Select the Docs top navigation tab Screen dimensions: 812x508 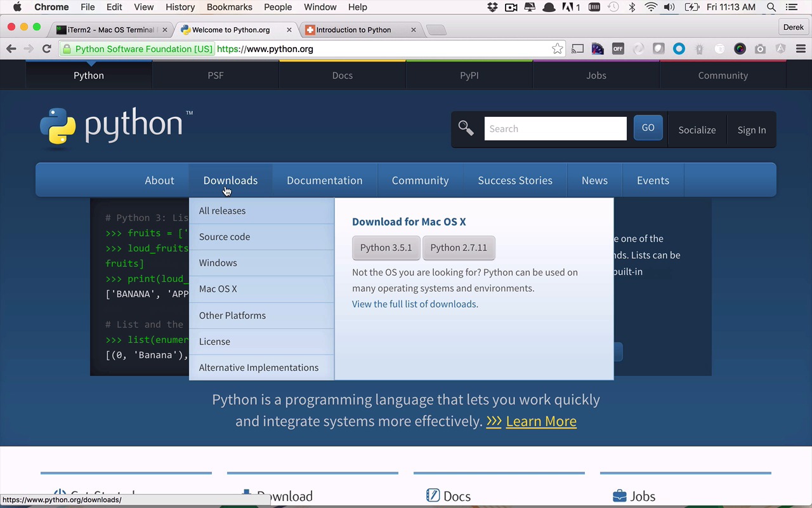(x=343, y=75)
